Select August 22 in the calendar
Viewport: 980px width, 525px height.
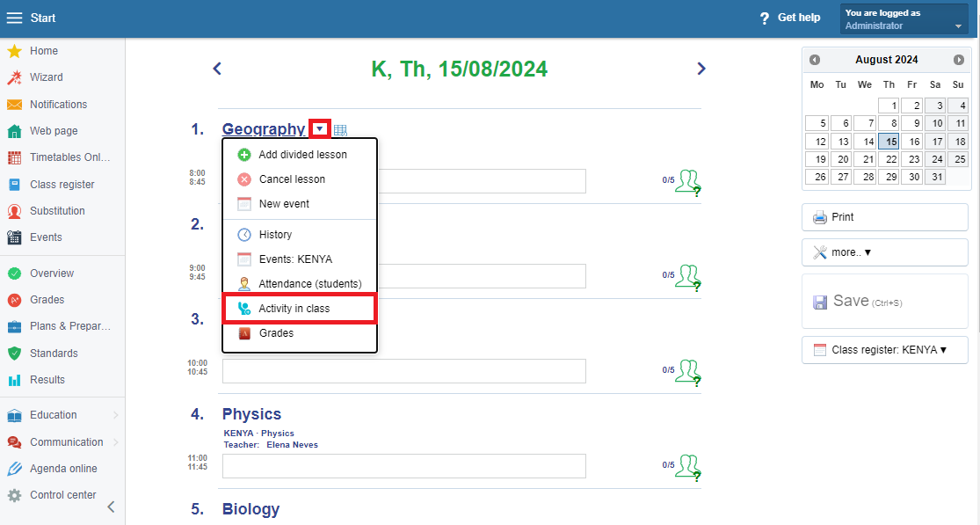889,159
